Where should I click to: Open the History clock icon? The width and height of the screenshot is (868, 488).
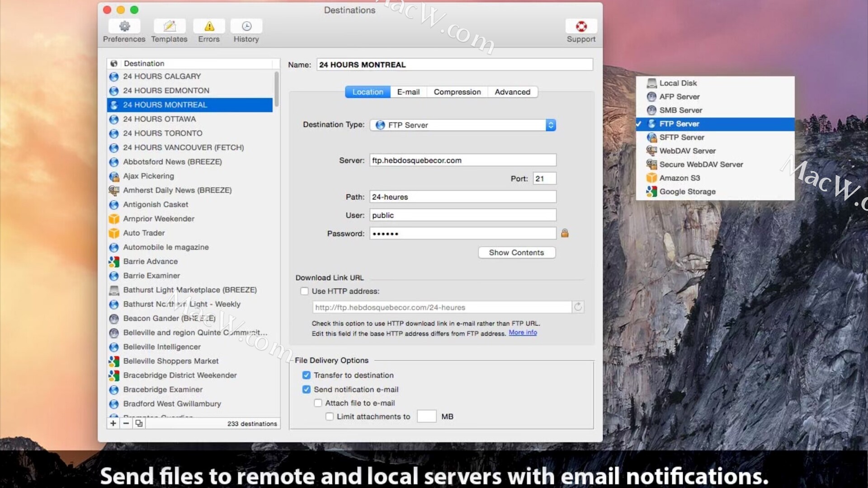pos(246,26)
